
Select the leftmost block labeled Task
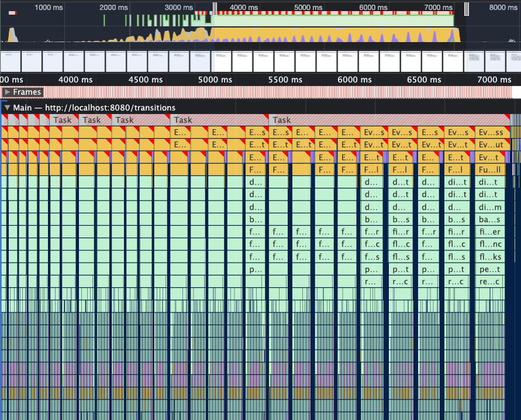(62, 120)
